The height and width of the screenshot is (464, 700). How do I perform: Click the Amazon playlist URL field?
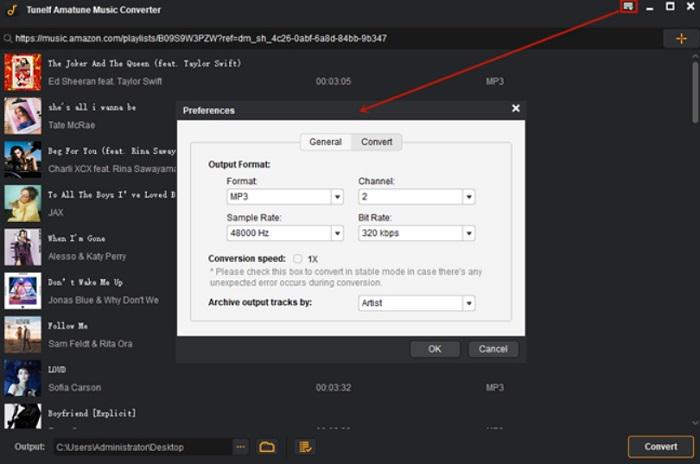point(300,39)
